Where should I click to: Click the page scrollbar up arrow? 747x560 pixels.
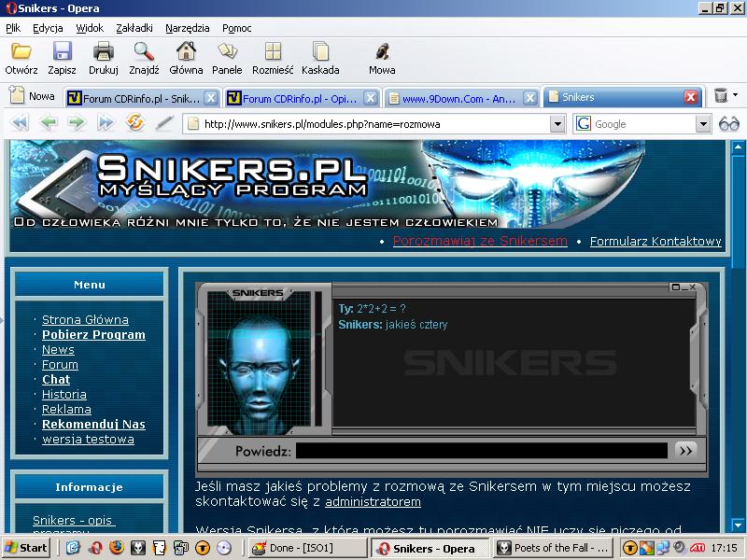pyautogui.click(x=738, y=147)
